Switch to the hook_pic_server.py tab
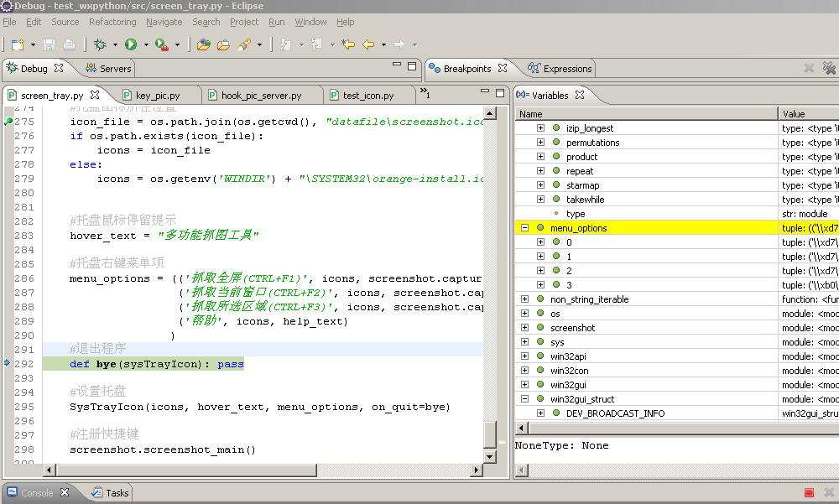Viewport: 839px width, 504px height. (x=260, y=96)
